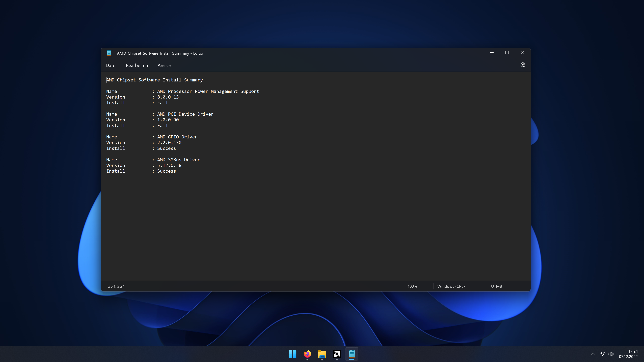Click the UTF-8 encoding indicator
Screen dimensions: 644x362
[x=496, y=286]
